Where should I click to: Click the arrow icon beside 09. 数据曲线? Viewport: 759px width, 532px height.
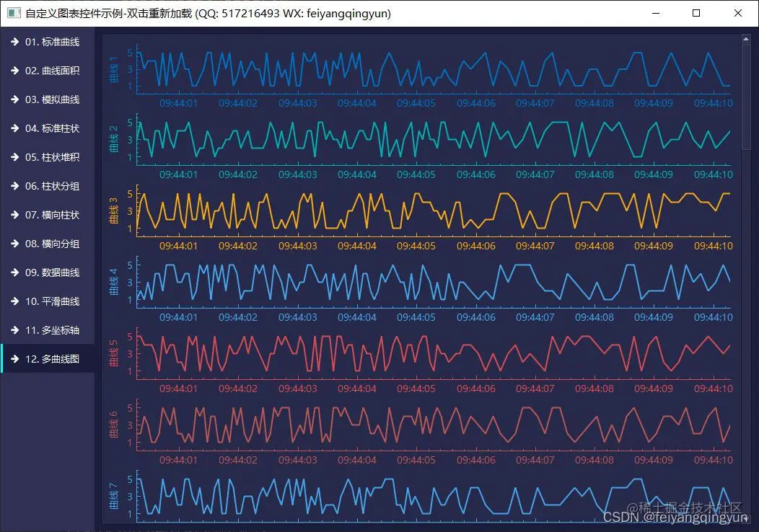pyautogui.click(x=15, y=272)
